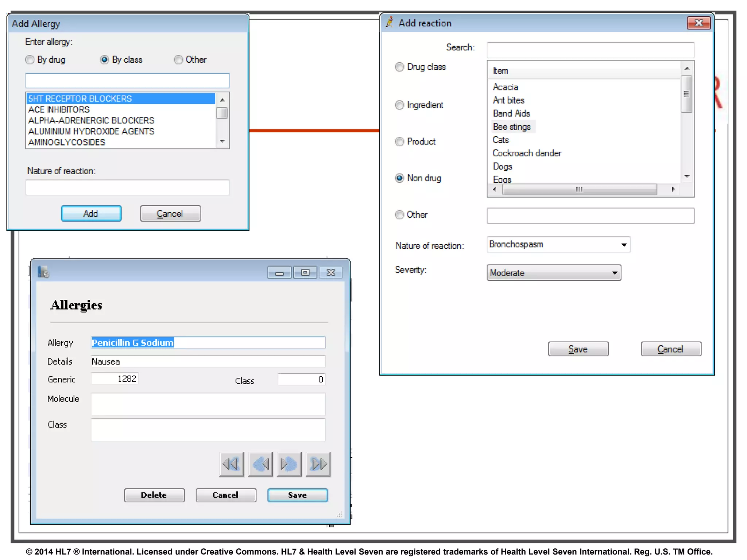Go to next allergy record
The width and height of the screenshot is (747, 560).
(289, 464)
